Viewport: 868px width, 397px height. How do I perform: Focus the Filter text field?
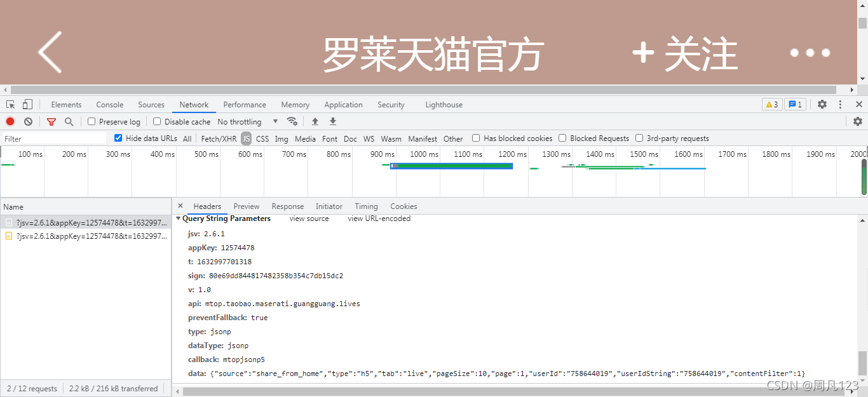tap(54, 138)
